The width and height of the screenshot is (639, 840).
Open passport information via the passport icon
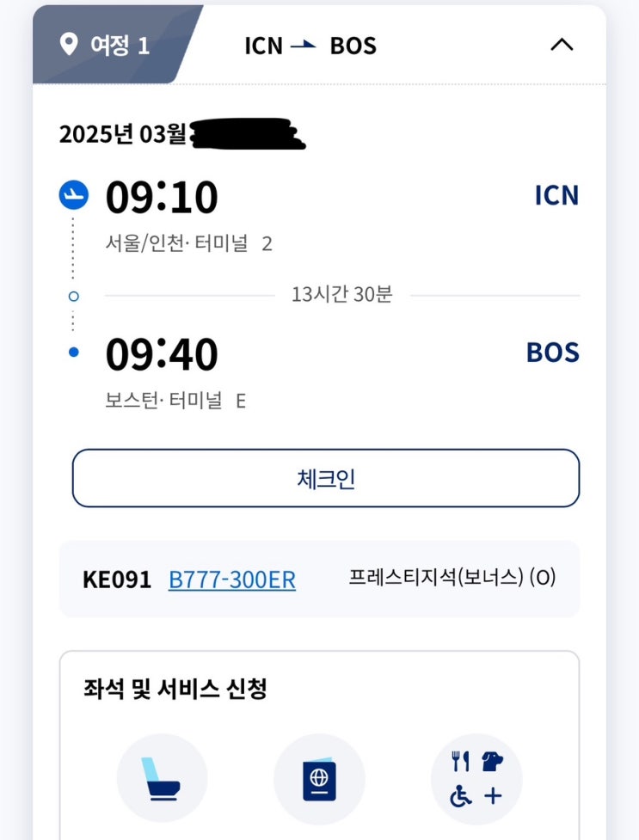[x=319, y=779]
